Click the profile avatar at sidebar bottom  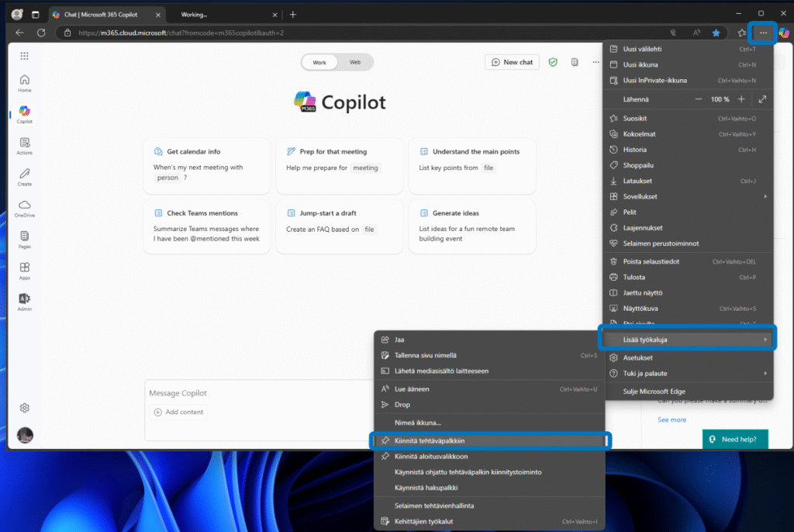point(25,435)
